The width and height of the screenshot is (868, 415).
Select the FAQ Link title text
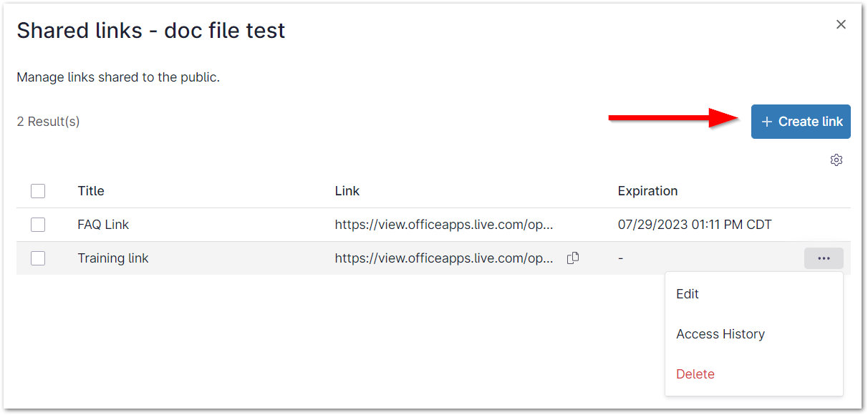point(103,224)
